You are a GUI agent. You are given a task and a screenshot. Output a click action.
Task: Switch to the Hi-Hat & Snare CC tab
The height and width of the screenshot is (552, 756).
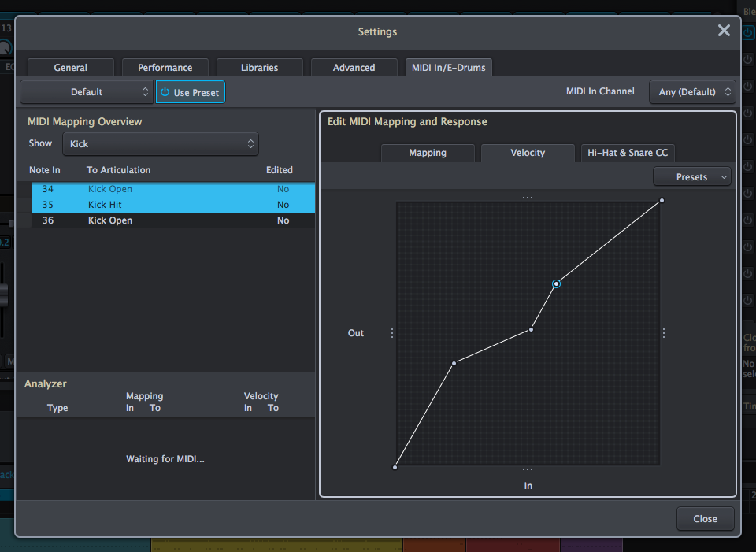click(x=627, y=153)
